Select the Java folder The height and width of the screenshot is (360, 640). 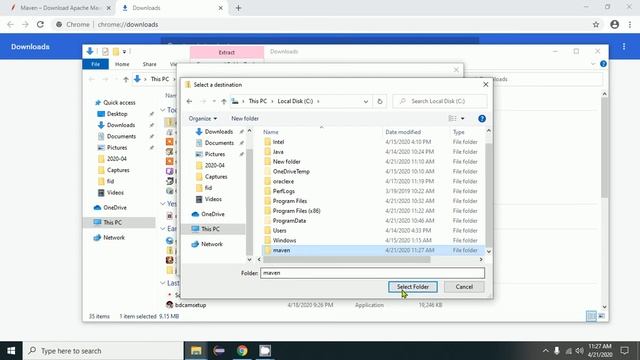pos(278,151)
